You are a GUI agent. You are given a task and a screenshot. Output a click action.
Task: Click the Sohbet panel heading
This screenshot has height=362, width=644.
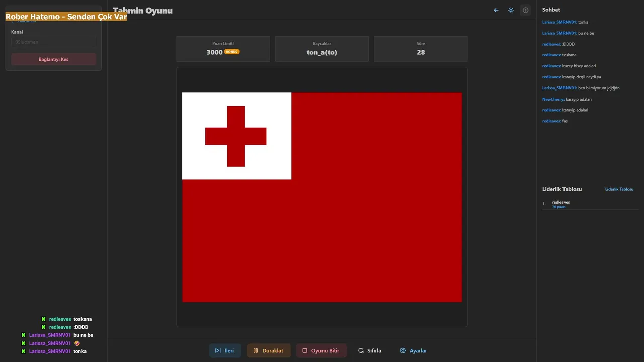coord(551,10)
